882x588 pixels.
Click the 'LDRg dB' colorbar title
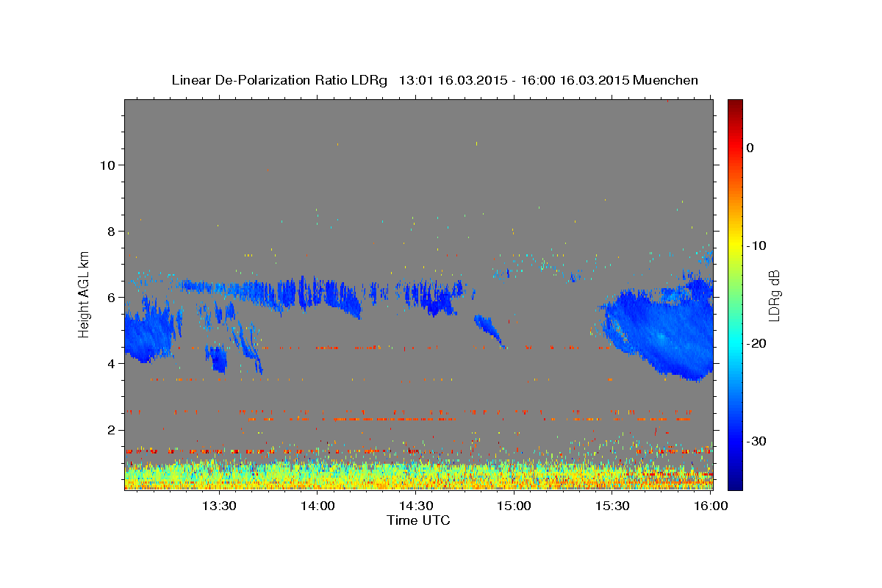click(774, 295)
